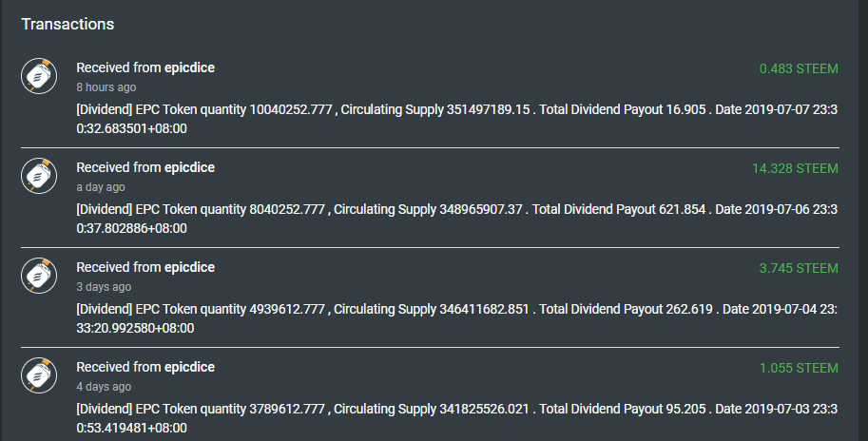Screen dimensions: 868x441
Task: Click the 'a day ago' timestamp
Action: pos(101,187)
